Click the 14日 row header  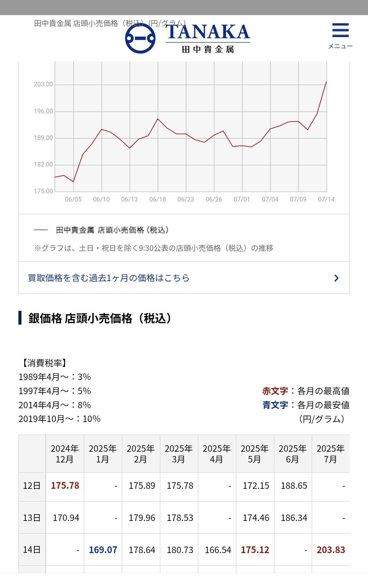[32, 550]
